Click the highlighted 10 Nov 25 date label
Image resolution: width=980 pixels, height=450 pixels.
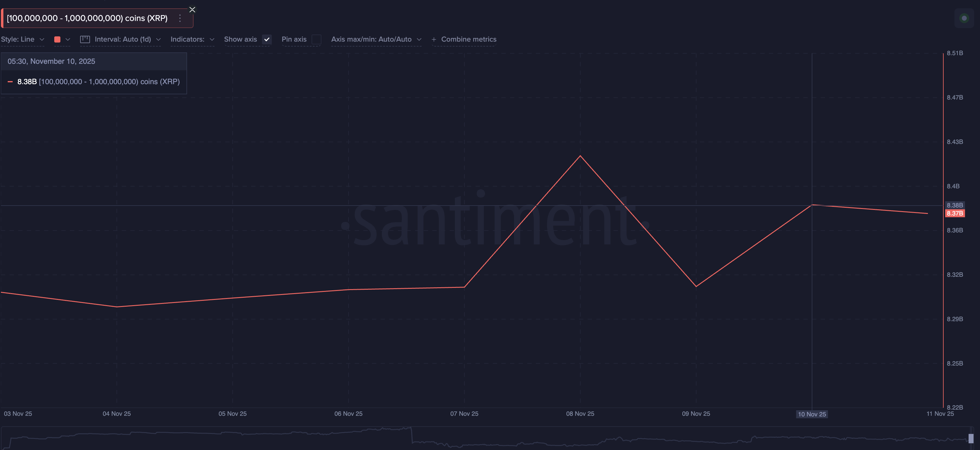pyautogui.click(x=812, y=414)
